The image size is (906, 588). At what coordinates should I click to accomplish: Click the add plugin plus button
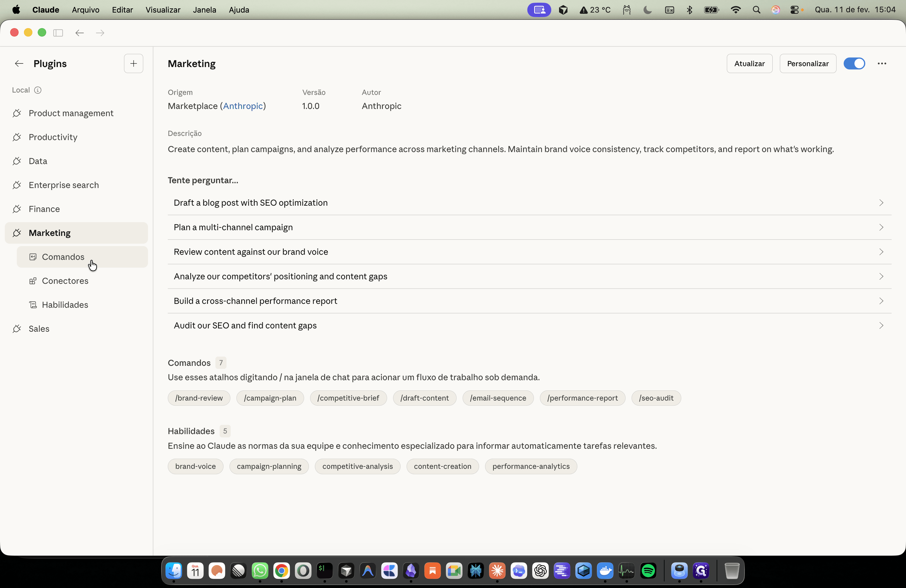[x=133, y=63]
